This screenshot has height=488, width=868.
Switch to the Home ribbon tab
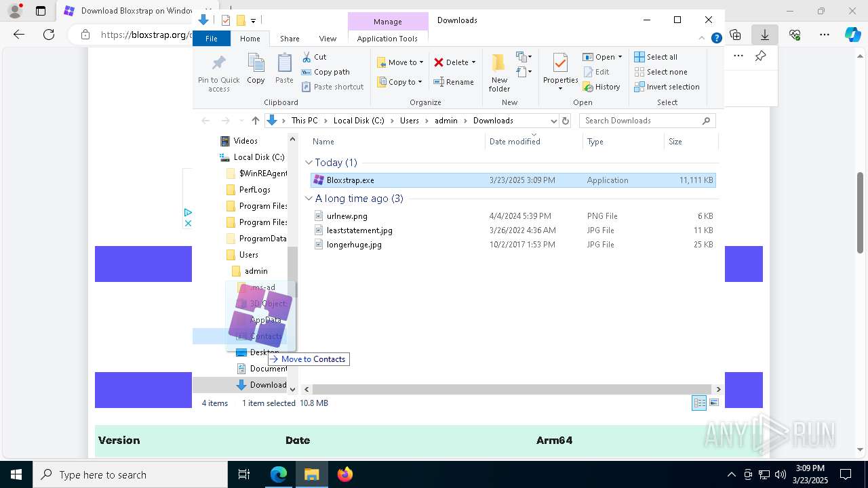pyautogui.click(x=250, y=39)
